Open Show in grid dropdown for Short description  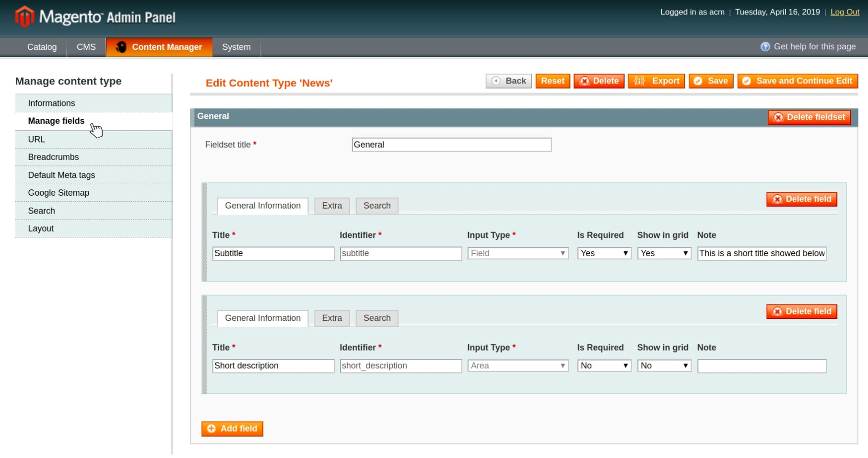click(x=664, y=366)
